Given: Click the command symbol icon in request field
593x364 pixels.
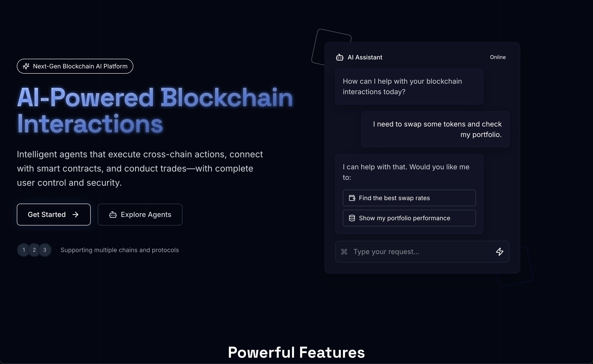Looking at the screenshot, I should [344, 252].
